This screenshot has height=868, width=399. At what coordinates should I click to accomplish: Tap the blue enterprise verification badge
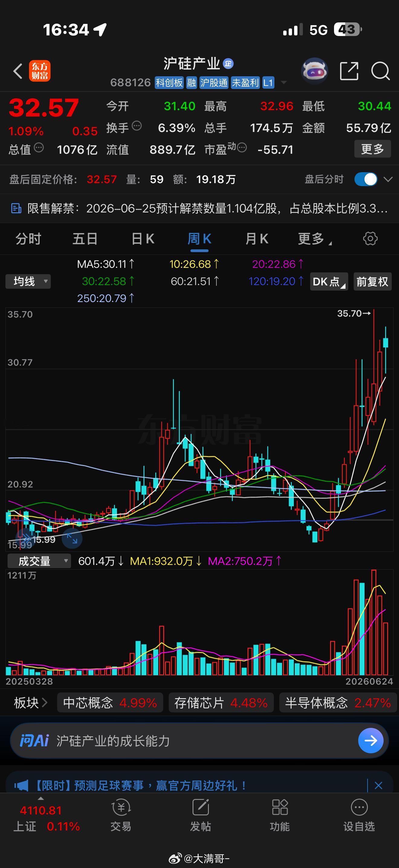click(229, 64)
